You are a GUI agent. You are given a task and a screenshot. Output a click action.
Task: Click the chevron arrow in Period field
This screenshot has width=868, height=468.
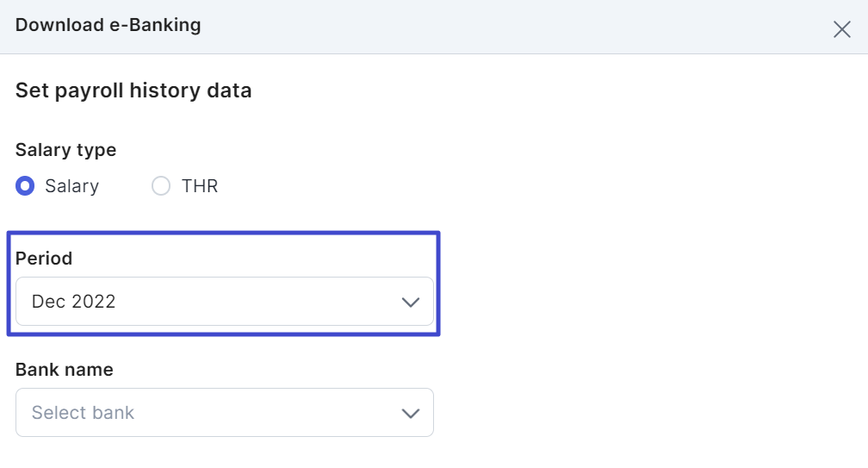(411, 303)
